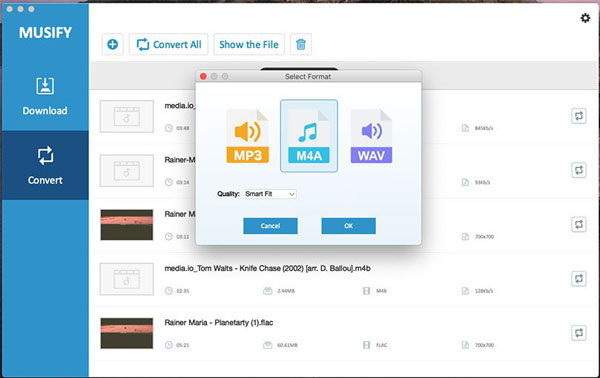600x378 pixels.
Task: Confirm format with OK button
Action: click(x=348, y=226)
